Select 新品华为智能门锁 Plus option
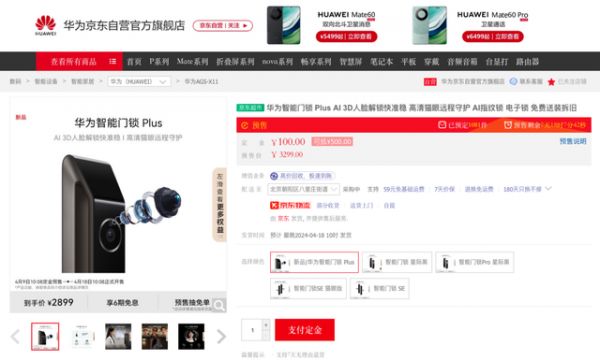 click(314, 262)
